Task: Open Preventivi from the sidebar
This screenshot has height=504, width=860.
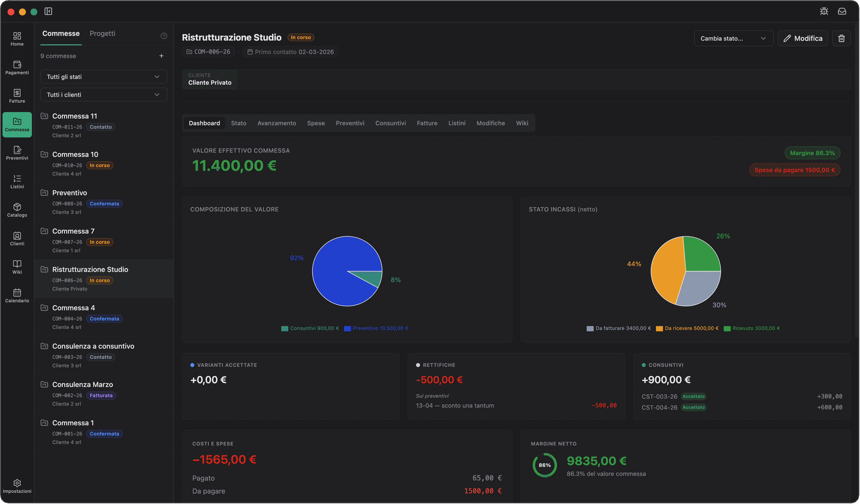Action: click(17, 153)
